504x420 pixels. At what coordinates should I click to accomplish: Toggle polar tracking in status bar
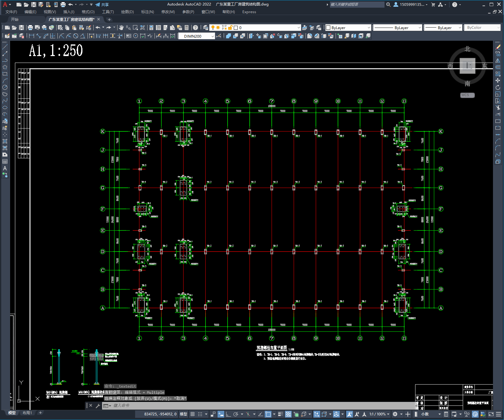click(x=236, y=414)
